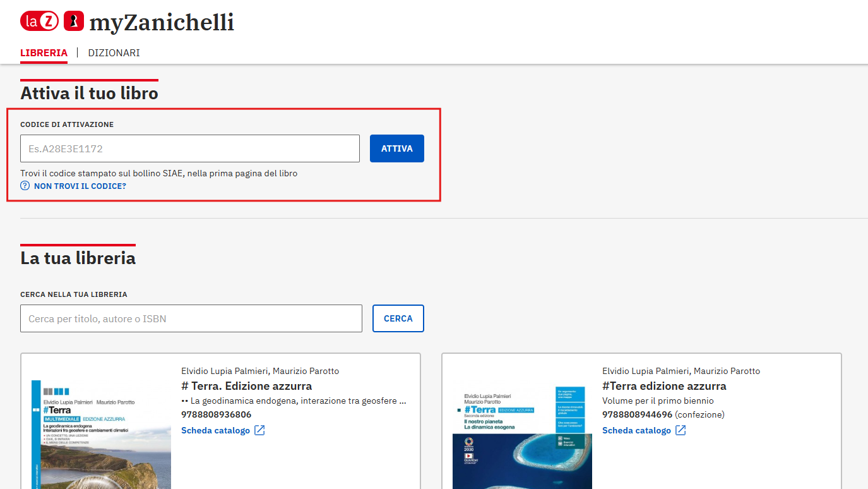Viewport: 868px width, 489px height.
Task: Select ISBN text 9788808936806
Action: click(x=216, y=415)
